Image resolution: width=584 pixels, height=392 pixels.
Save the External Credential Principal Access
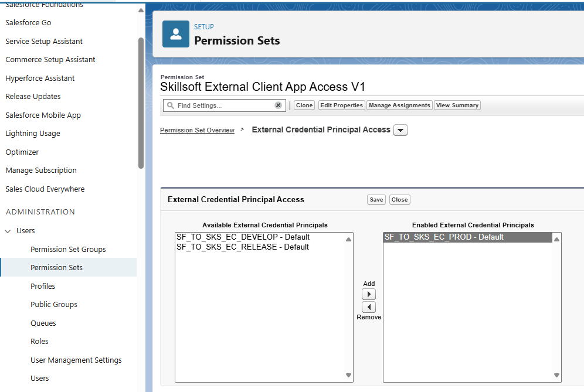[x=376, y=200]
